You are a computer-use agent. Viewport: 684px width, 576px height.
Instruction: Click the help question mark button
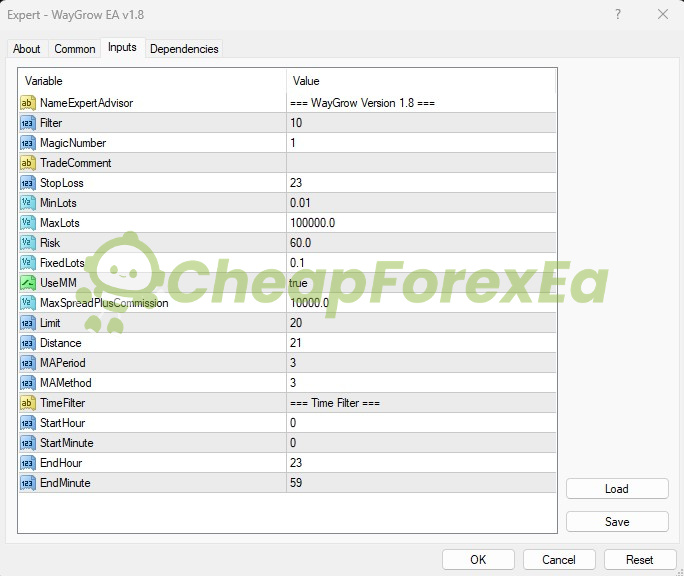click(618, 14)
